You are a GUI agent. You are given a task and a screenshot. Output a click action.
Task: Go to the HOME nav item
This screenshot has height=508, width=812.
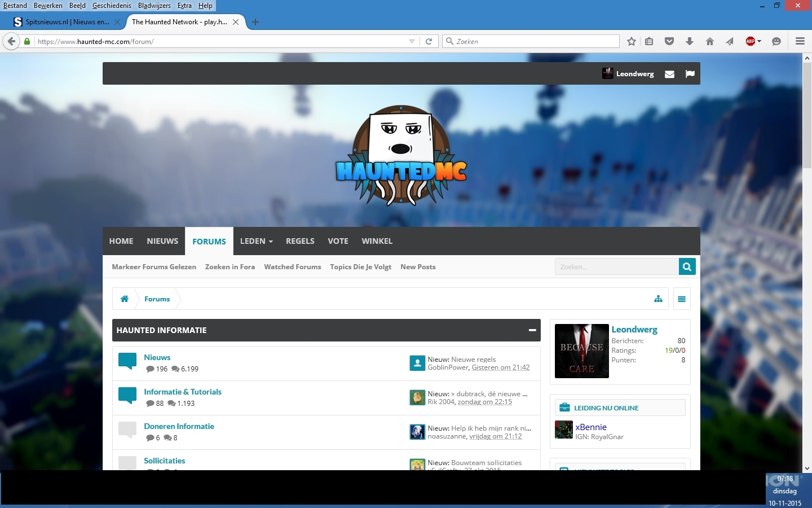[121, 241]
